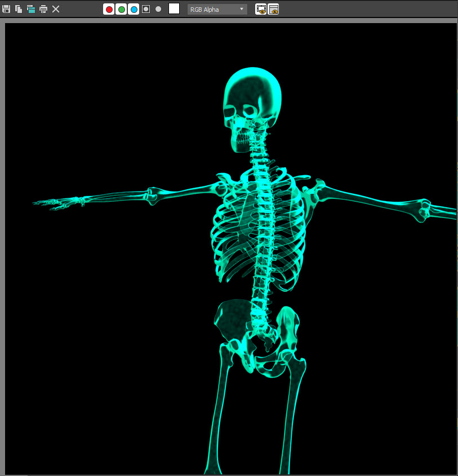This screenshot has height=476, width=458.
Task: Open the white color swatch
Action: (x=174, y=9)
